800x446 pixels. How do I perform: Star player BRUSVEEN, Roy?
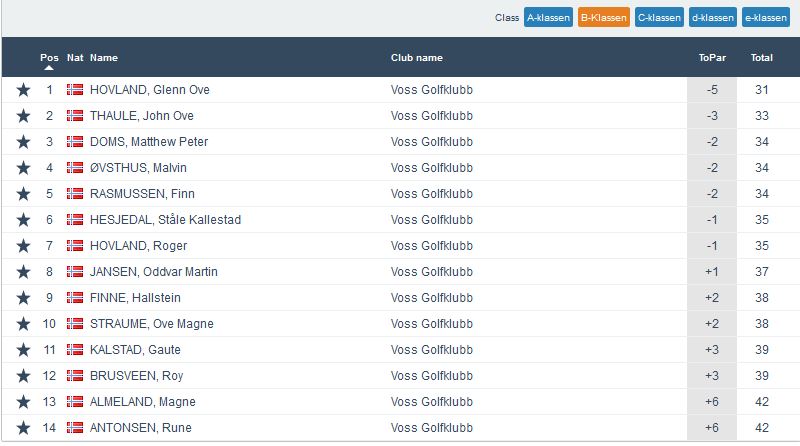tap(23, 376)
